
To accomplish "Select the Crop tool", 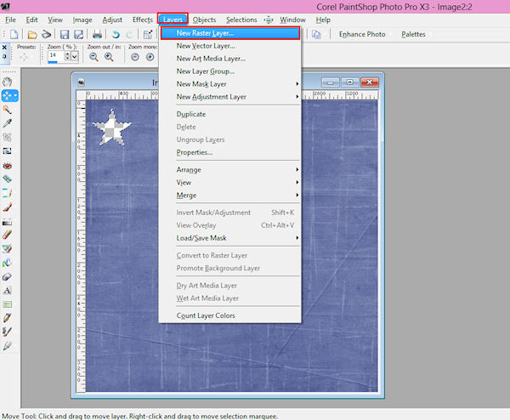I will point(7,137).
